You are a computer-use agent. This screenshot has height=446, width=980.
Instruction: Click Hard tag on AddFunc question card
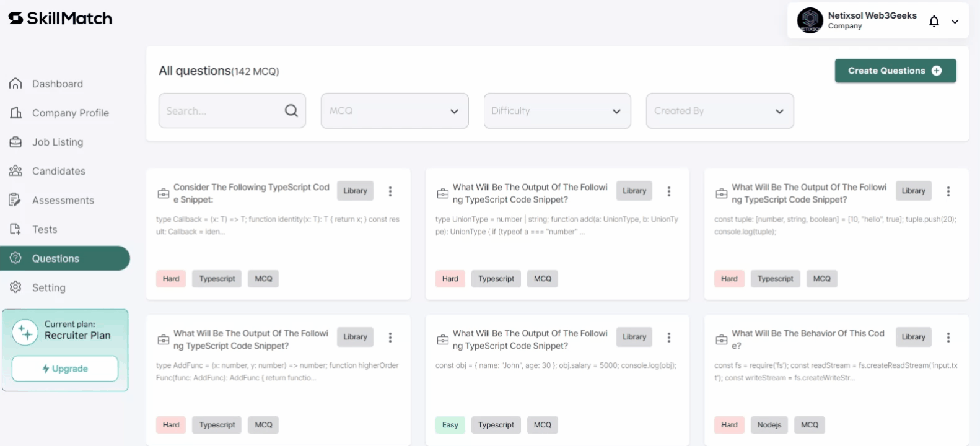(x=171, y=425)
